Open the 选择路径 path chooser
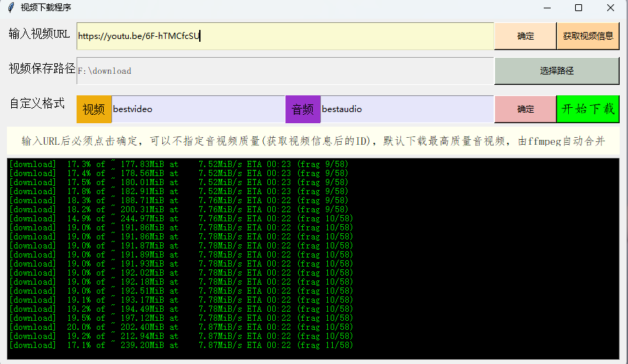This screenshot has height=364, width=628. [557, 71]
